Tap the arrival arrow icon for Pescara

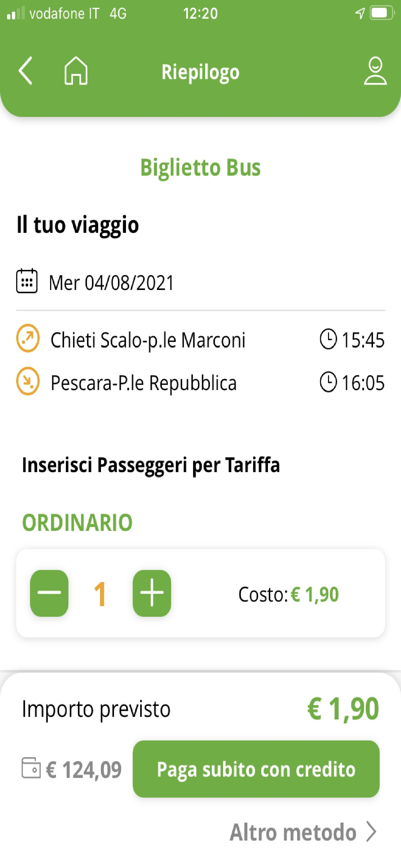click(28, 381)
